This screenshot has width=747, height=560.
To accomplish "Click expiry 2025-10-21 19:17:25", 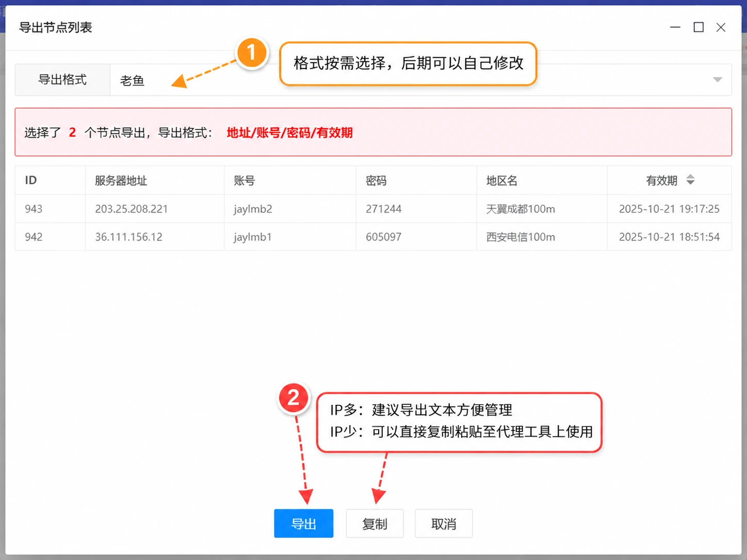I will [x=669, y=209].
